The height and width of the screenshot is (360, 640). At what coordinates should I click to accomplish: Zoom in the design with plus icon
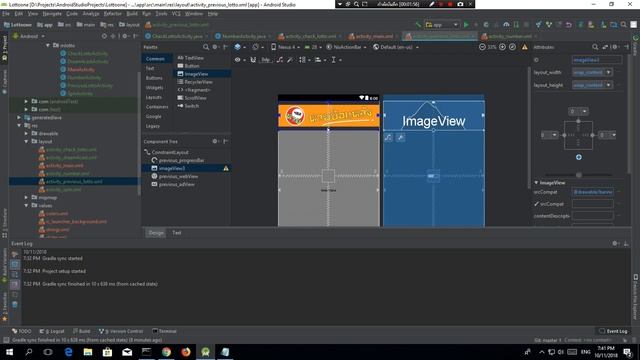(x=502, y=47)
